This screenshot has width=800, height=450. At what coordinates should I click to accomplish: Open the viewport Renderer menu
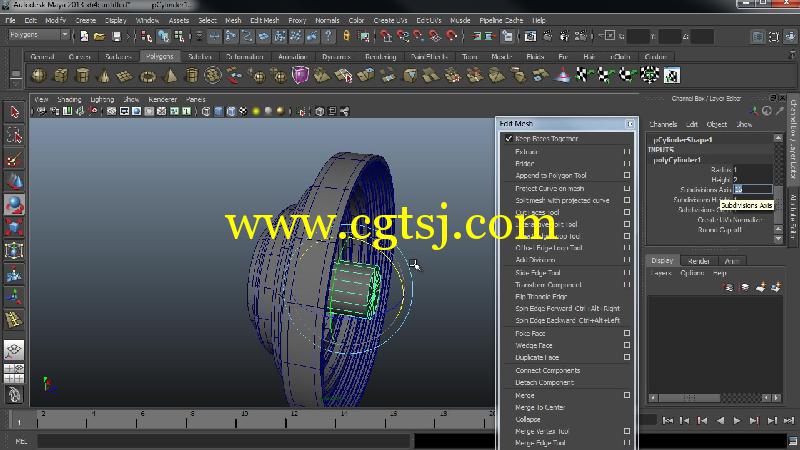162,99
